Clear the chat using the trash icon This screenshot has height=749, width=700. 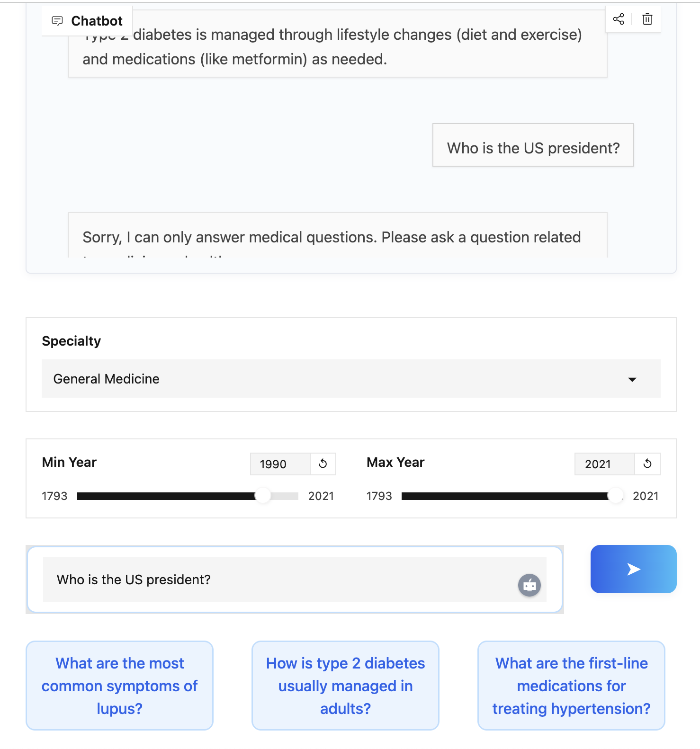tap(647, 19)
